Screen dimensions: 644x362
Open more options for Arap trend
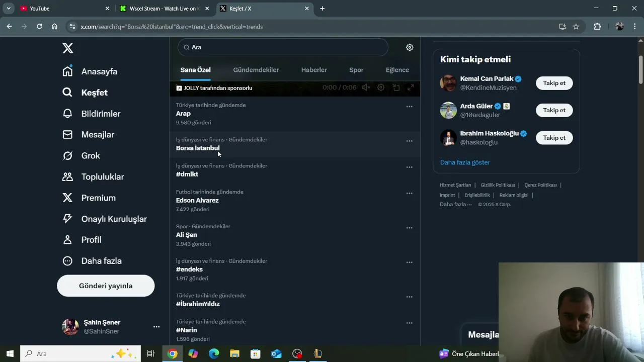[409, 107]
